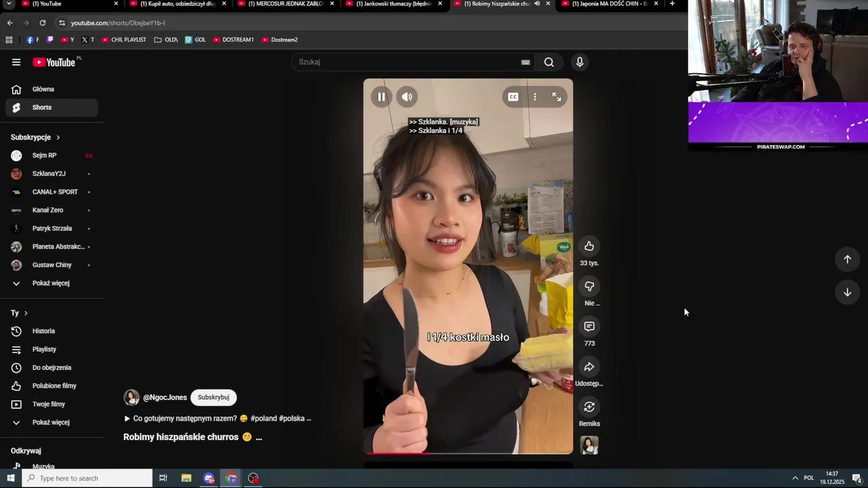
Task: Open the tab search dropdown arrow
Action: 9,3
